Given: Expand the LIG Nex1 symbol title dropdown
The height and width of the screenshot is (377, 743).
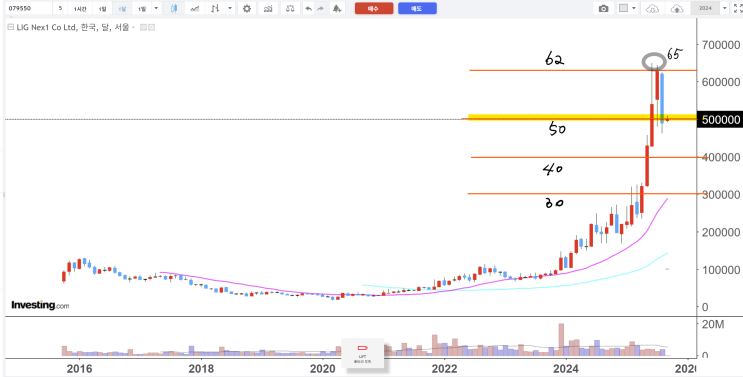Looking at the screenshot, I should [133, 27].
